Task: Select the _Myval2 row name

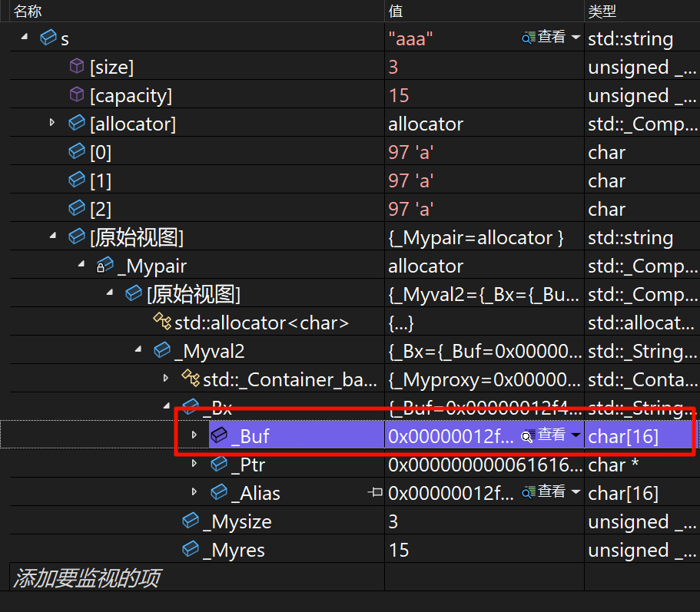Action: click(209, 352)
